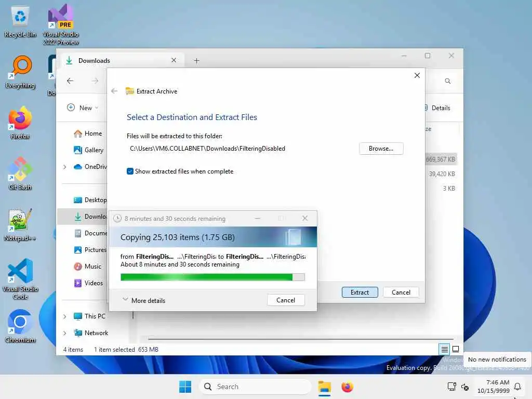The width and height of the screenshot is (532, 399).
Task: Click the Browse... button
Action: [x=381, y=149]
